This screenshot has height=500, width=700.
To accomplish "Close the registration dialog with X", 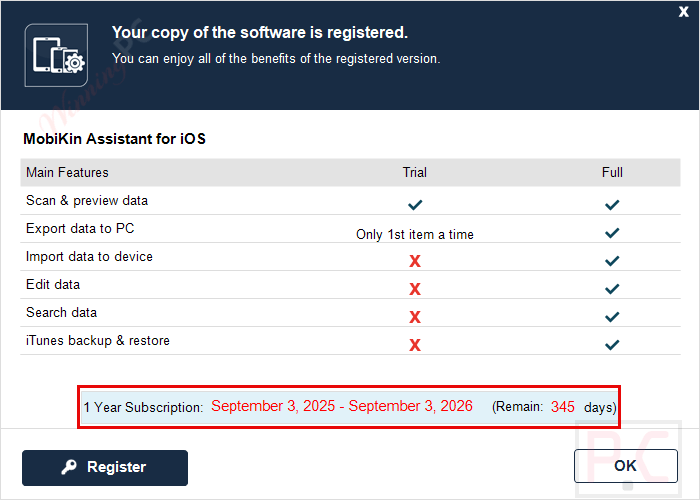I will [x=683, y=12].
